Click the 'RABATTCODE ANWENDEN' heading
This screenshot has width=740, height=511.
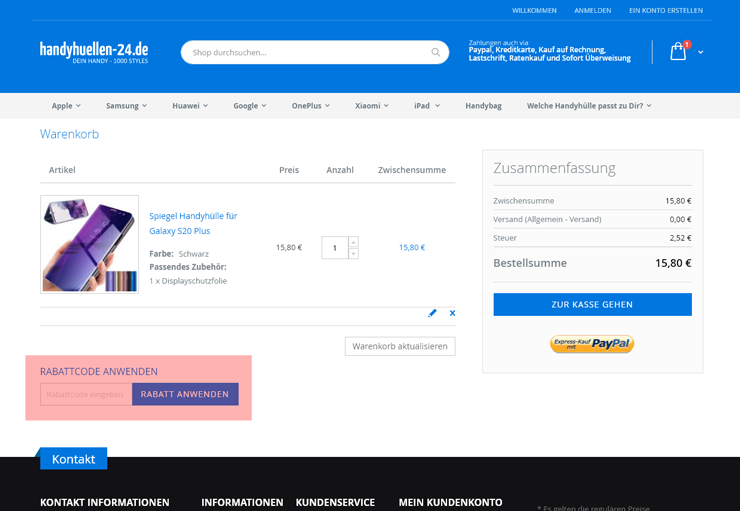99,371
